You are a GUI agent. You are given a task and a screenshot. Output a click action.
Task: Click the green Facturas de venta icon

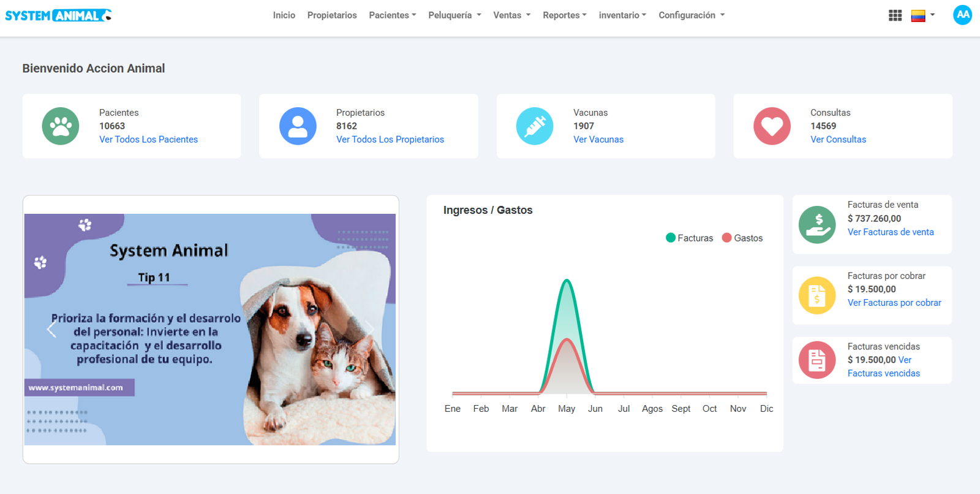tap(817, 225)
